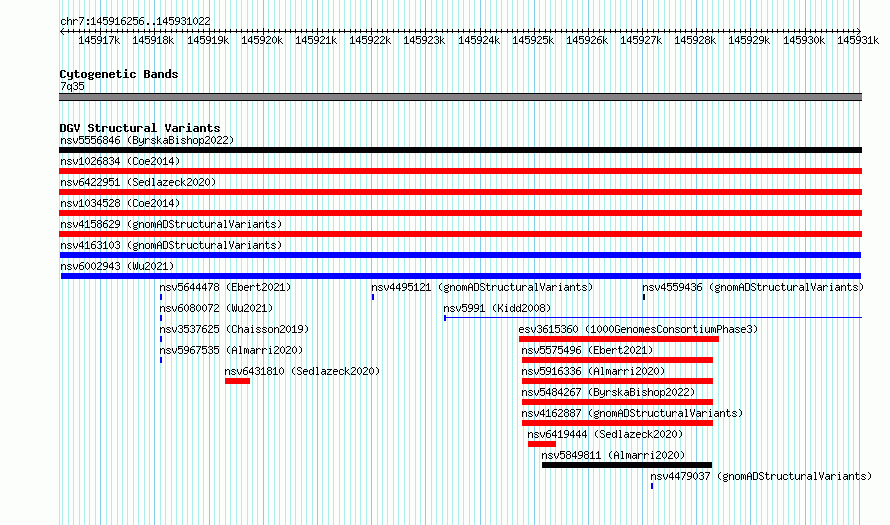Click the 145917k ruler tick label

pyautogui.click(x=99, y=40)
